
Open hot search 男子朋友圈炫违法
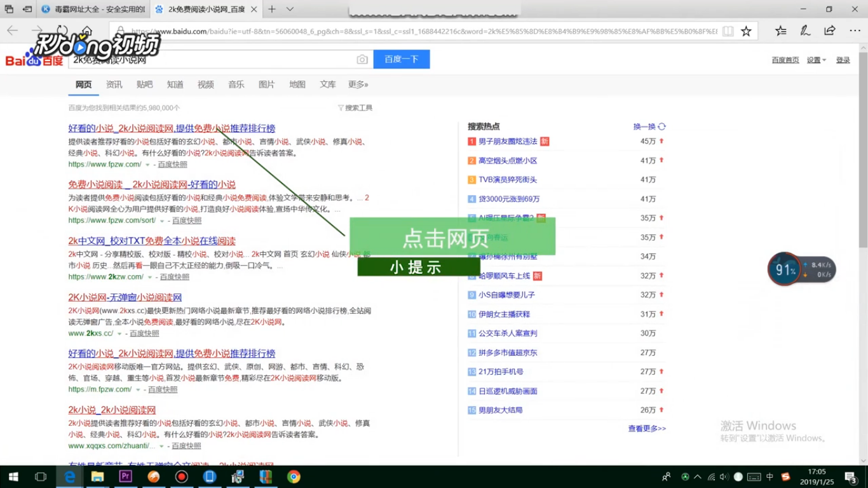[x=508, y=141]
